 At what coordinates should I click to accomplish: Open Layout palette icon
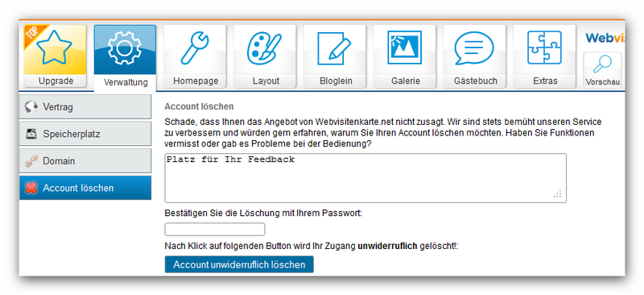click(264, 48)
